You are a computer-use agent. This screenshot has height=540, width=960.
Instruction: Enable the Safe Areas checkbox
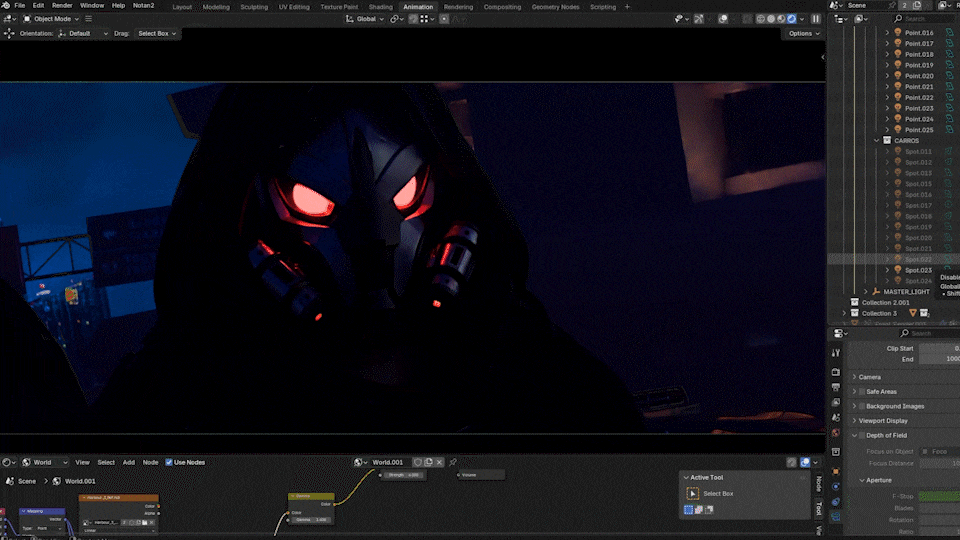pos(862,391)
